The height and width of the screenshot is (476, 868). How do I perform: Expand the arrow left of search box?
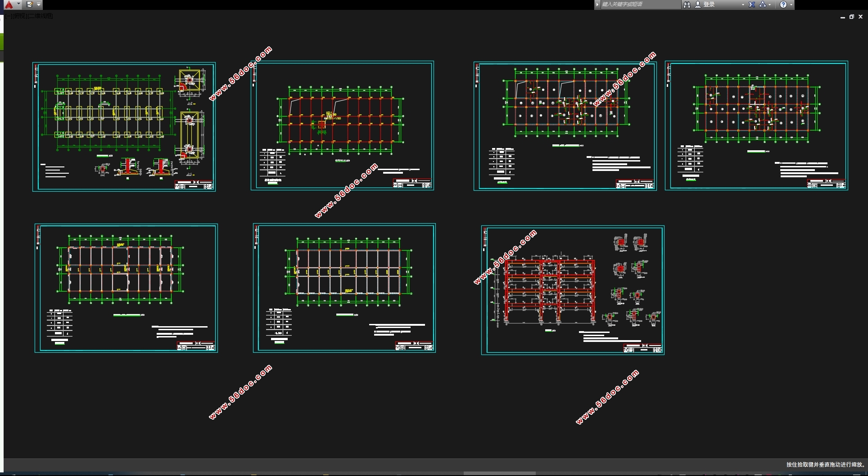(597, 4)
